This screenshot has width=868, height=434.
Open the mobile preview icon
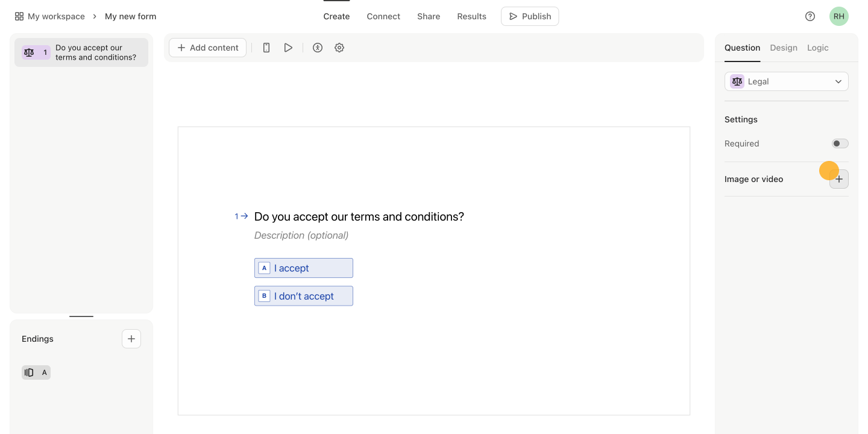click(266, 47)
